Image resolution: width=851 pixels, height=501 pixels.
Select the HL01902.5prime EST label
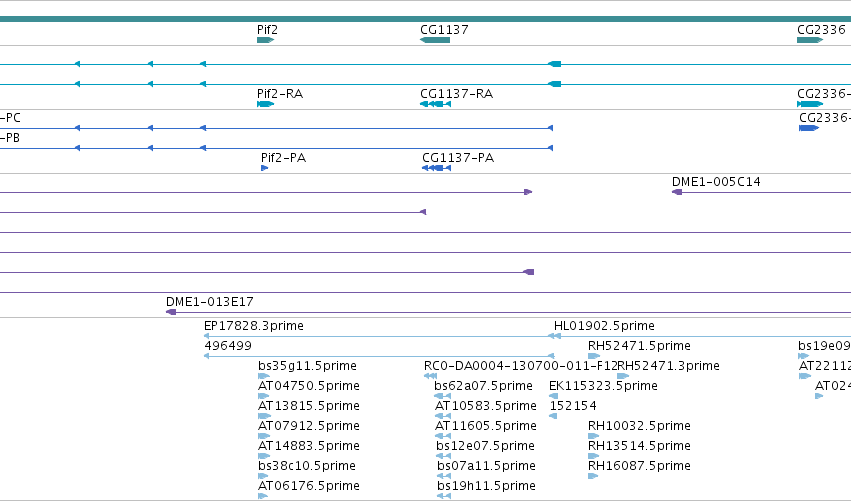click(x=604, y=326)
